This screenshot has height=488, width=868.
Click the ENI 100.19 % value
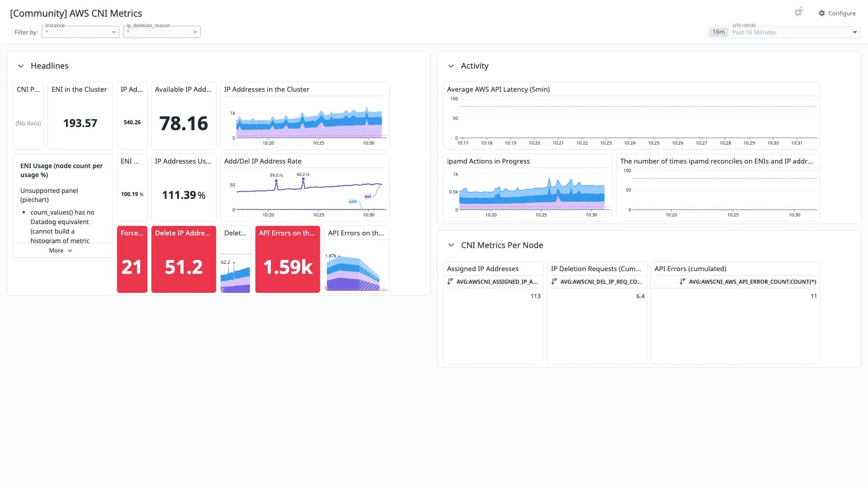coord(132,194)
